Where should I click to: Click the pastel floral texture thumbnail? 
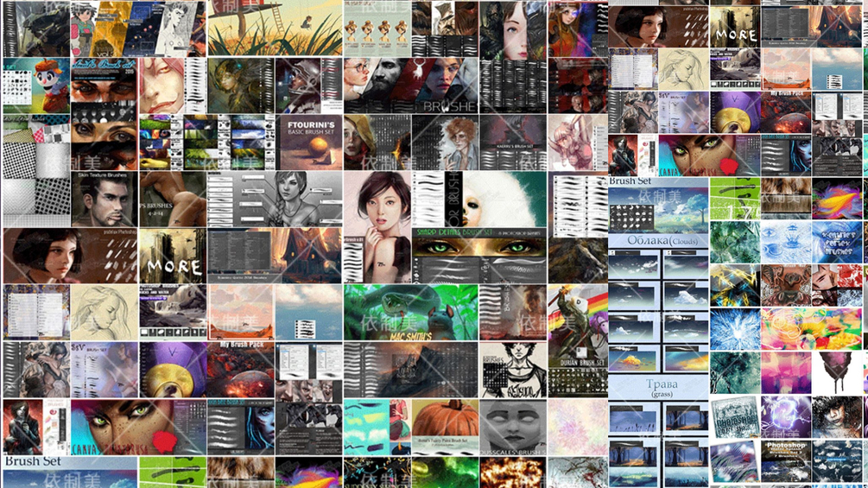578,428
